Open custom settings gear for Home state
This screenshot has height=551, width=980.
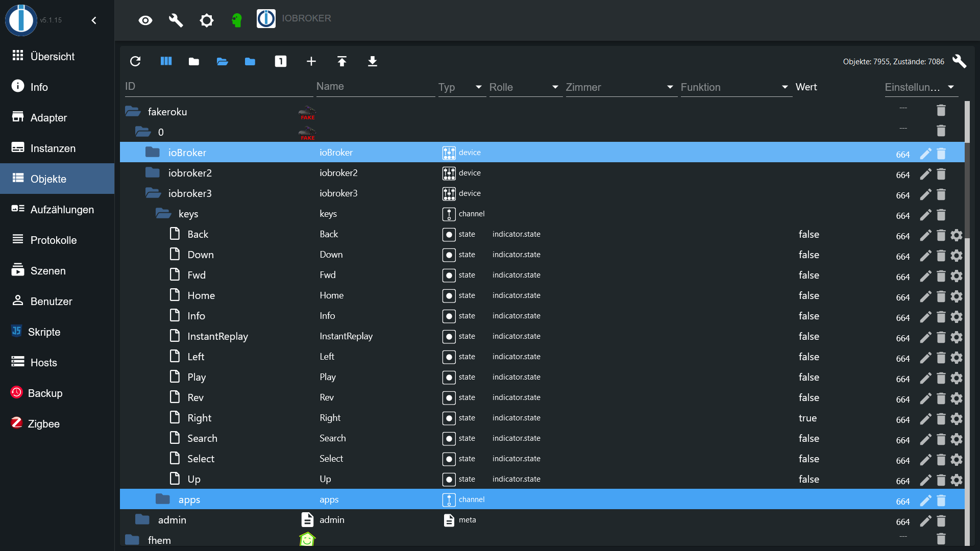(x=957, y=296)
